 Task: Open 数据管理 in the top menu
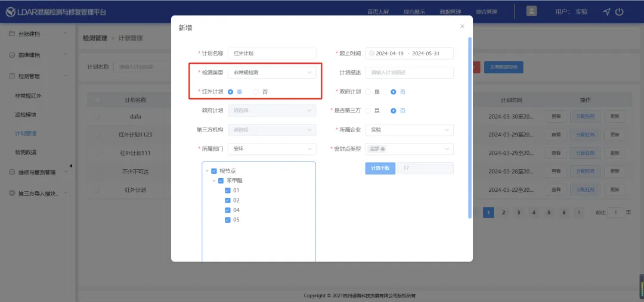(x=450, y=12)
